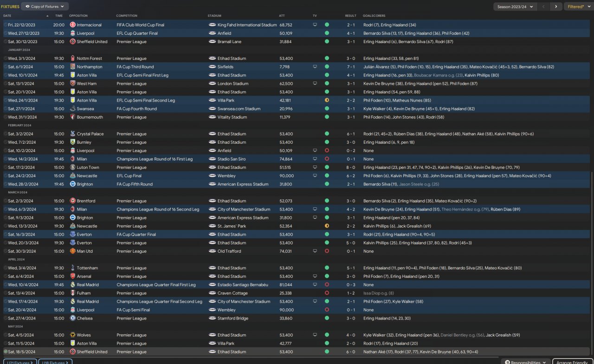Click the Crystal Palace club badge

[72, 134]
